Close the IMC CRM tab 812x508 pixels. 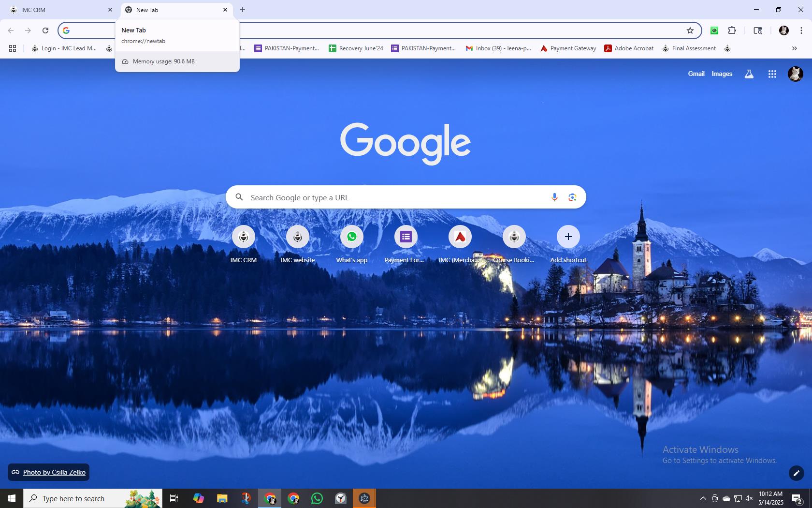tap(110, 10)
